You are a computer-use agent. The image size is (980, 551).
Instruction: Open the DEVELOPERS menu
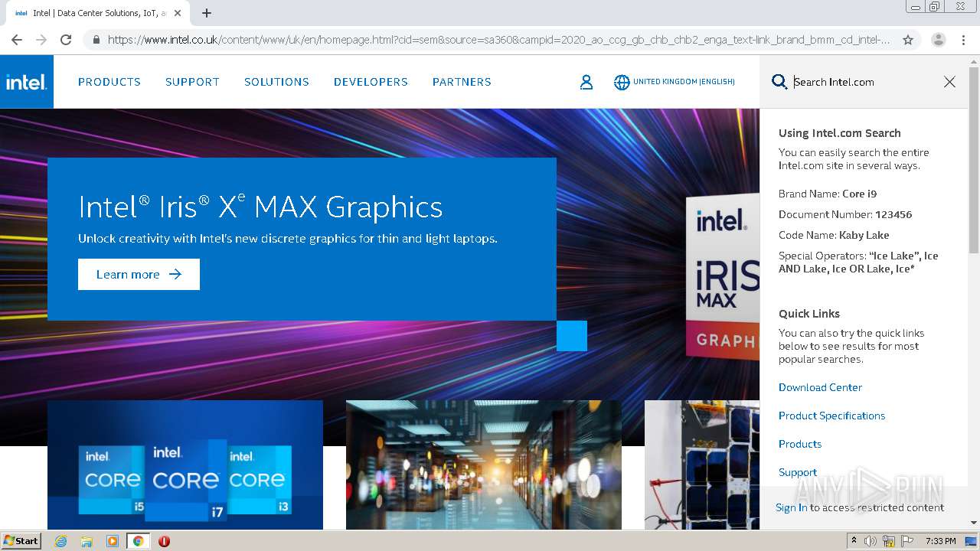click(371, 82)
